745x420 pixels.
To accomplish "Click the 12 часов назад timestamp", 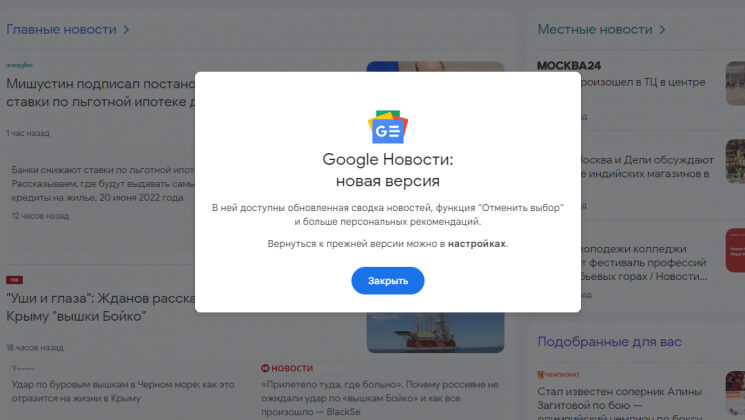I will [x=40, y=216].
